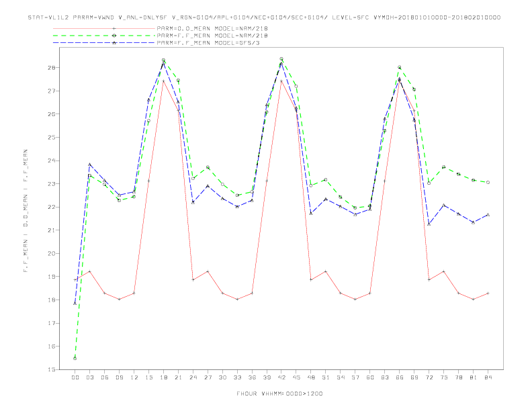Click x-axis forecast hour label 72
This screenshot has height=411, width=532.
(x=429, y=377)
